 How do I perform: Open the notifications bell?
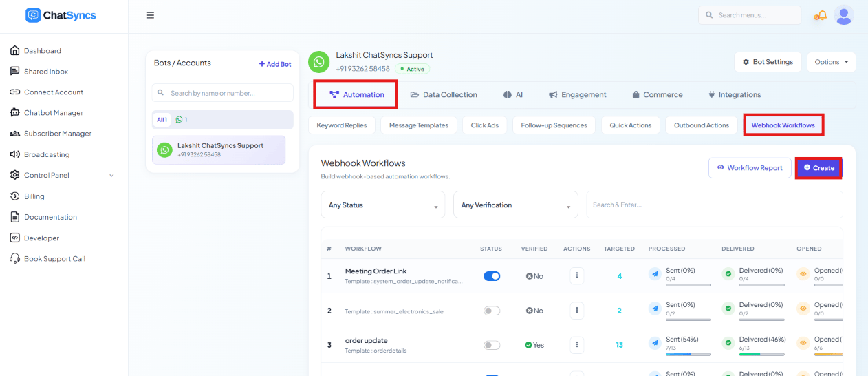(x=821, y=15)
